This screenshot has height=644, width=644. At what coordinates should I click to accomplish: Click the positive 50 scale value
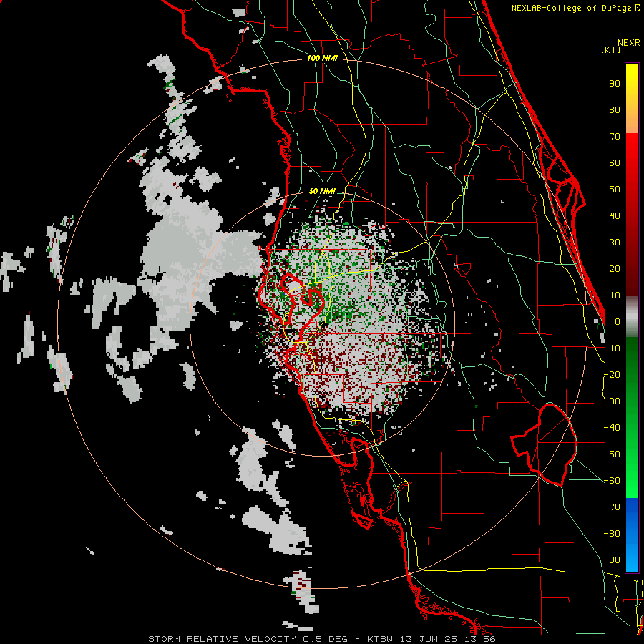coord(615,190)
